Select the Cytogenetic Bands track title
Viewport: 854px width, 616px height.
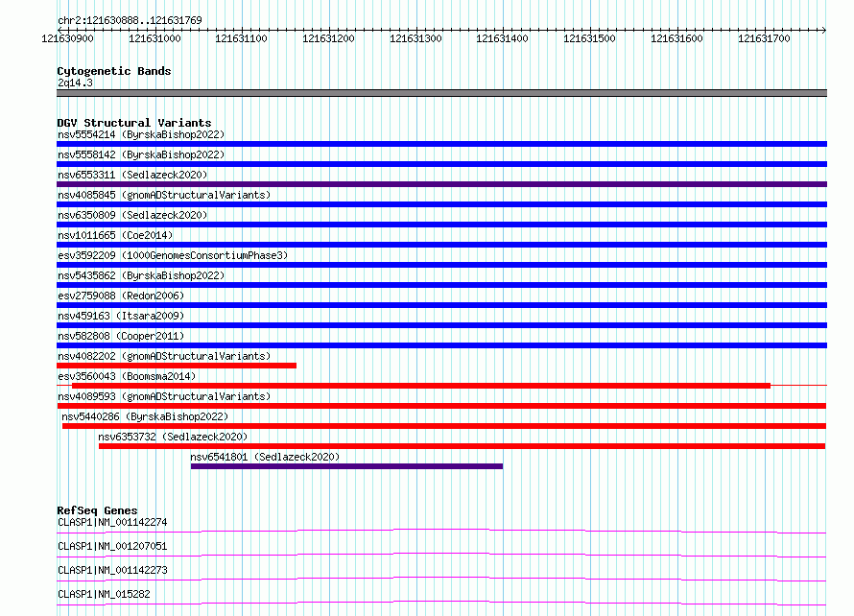tap(114, 71)
